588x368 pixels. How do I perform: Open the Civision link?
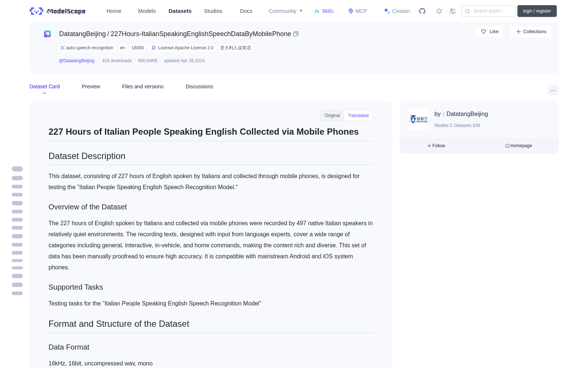pos(397,11)
